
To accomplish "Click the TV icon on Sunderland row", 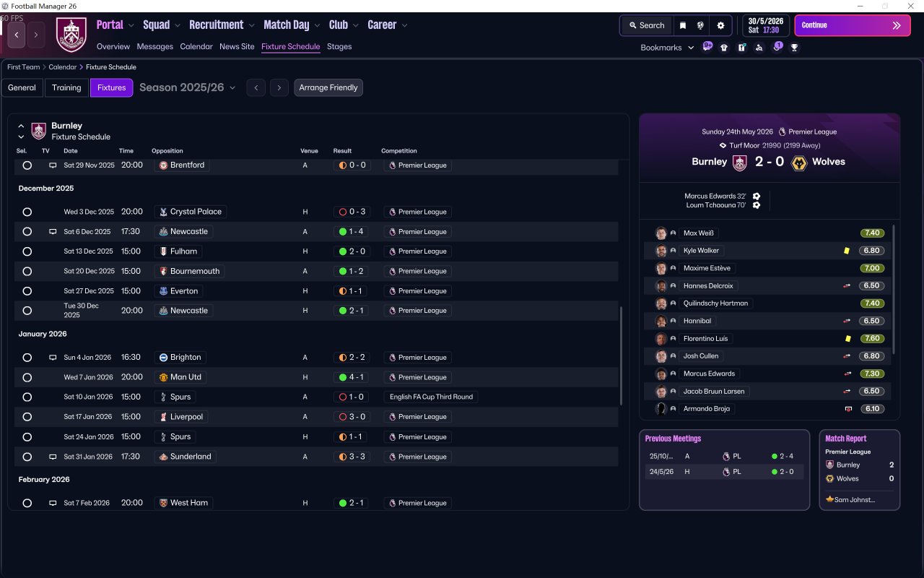I will click(53, 457).
